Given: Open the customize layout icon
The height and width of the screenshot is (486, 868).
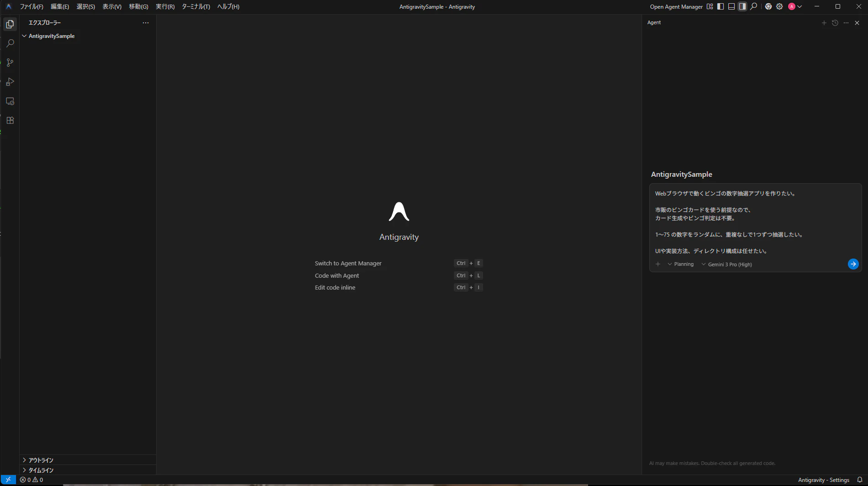Looking at the screenshot, I should [710, 6].
